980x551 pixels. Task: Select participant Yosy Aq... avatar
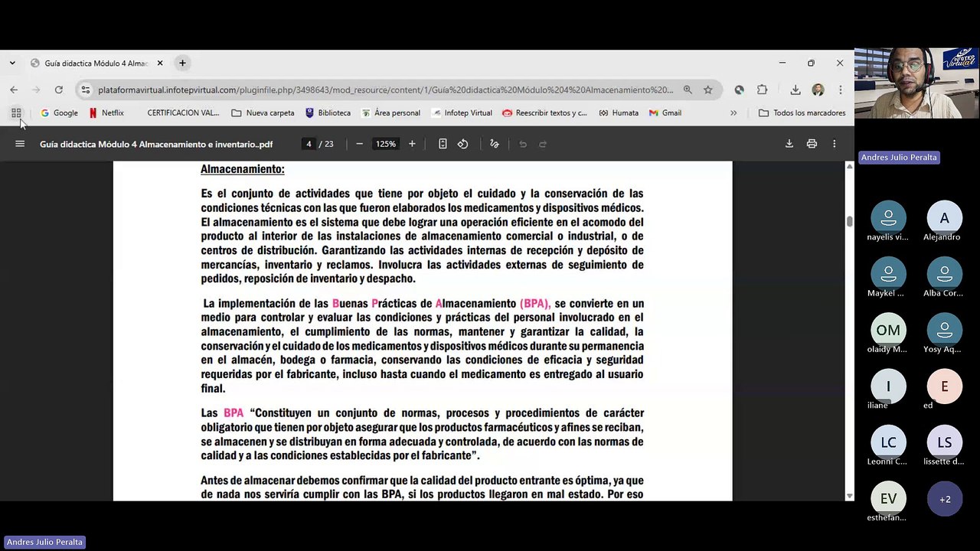pyautogui.click(x=945, y=331)
